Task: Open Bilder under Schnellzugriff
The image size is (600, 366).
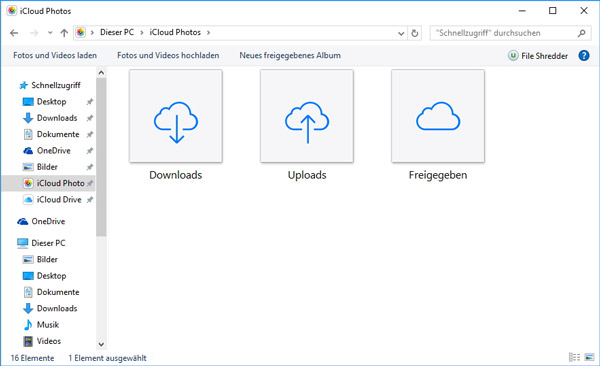Action: pyautogui.click(x=47, y=167)
